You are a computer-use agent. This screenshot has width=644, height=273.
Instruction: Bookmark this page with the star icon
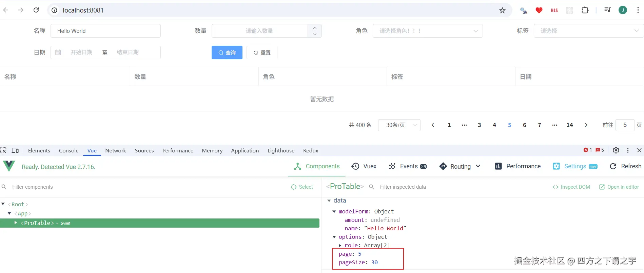point(502,10)
